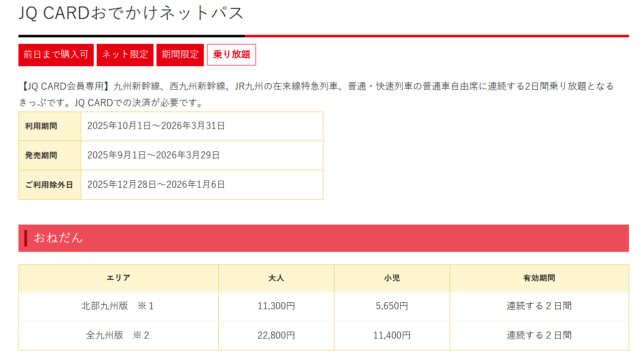
Task: Click the ご利用除外日 row label
Action: 49,185
